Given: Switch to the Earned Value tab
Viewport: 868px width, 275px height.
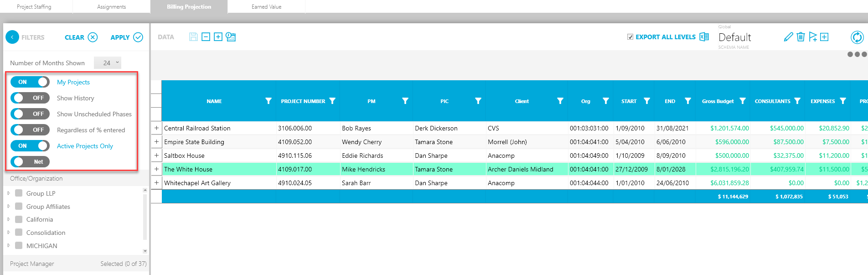Looking at the screenshot, I should tap(266, 7).
